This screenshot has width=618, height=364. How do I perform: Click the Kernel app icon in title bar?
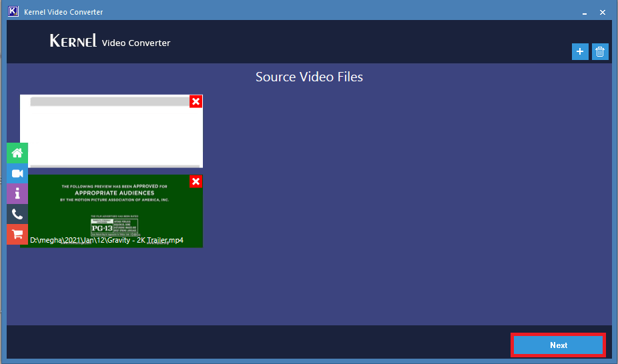point(13,11)
